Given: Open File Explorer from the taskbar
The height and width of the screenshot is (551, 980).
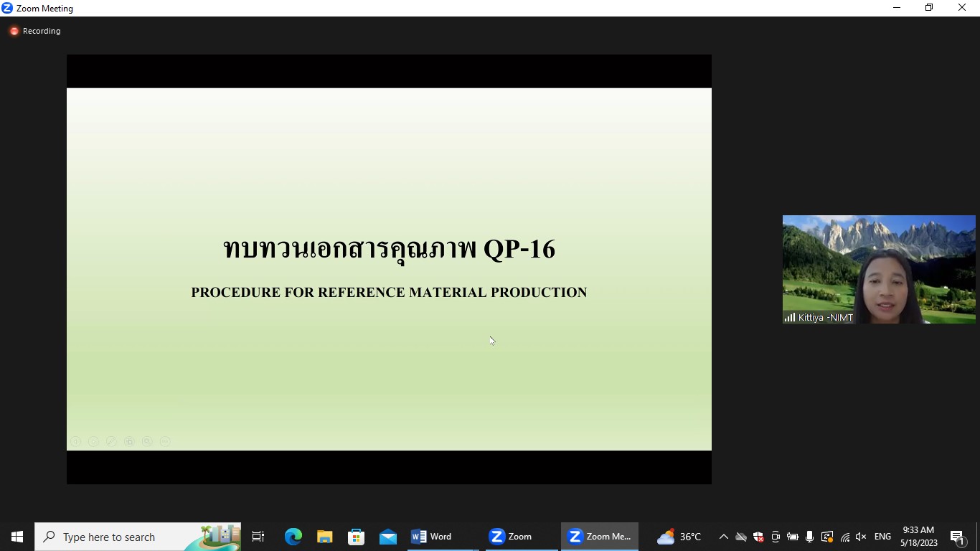Looking at the screenshot, I should tap(325, 537).
